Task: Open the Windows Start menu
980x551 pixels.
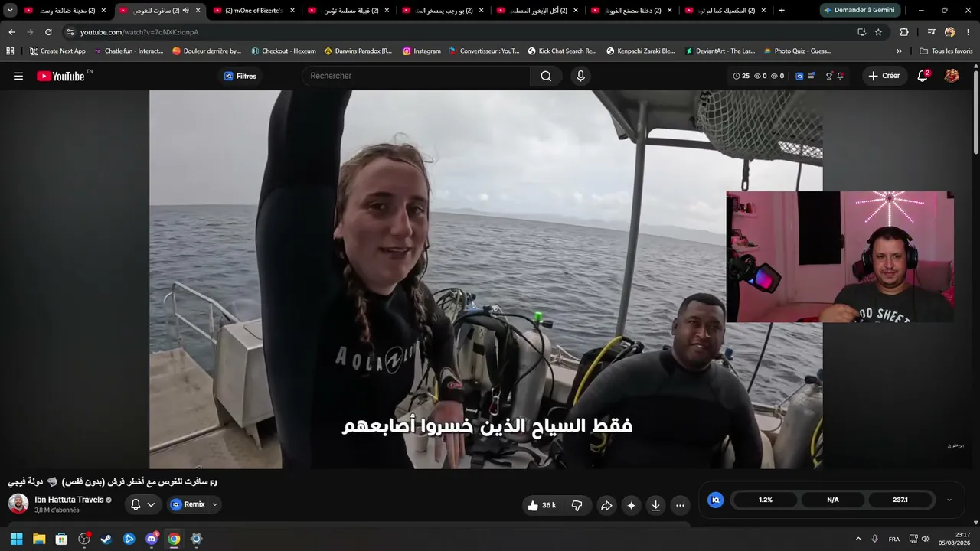Action: point(16,539)
